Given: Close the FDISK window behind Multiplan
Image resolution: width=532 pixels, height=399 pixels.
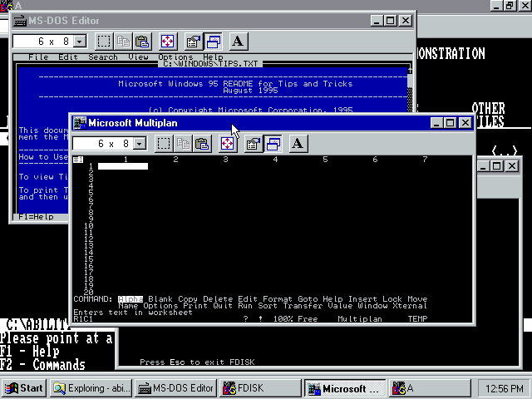Looking at the screenshot, I should point(512,166).
